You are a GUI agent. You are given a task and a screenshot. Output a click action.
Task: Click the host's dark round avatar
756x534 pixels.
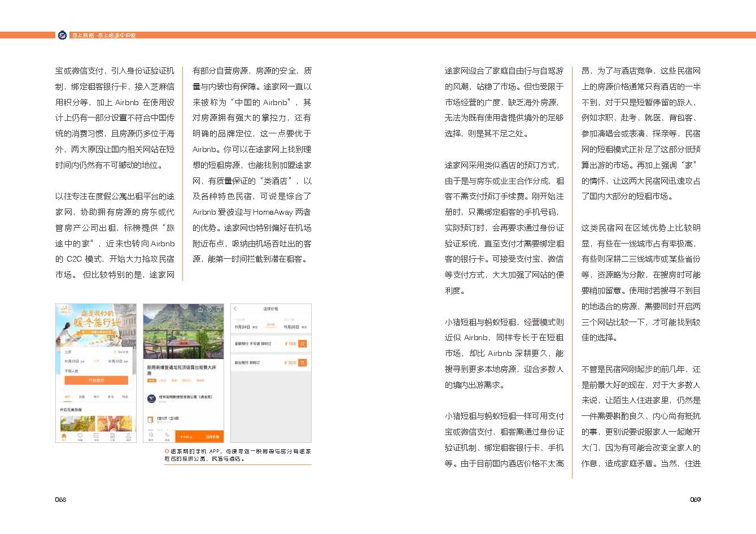tap(151, 398)
